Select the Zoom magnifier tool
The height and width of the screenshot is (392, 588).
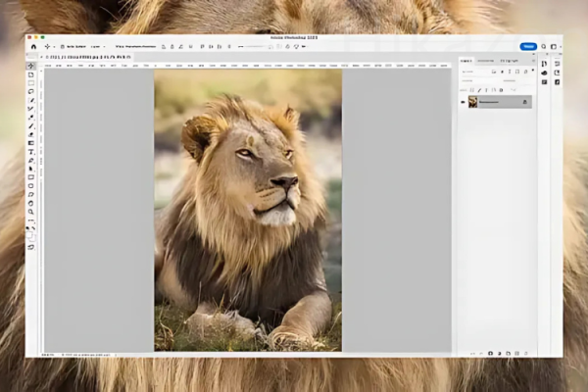point(31,212)
